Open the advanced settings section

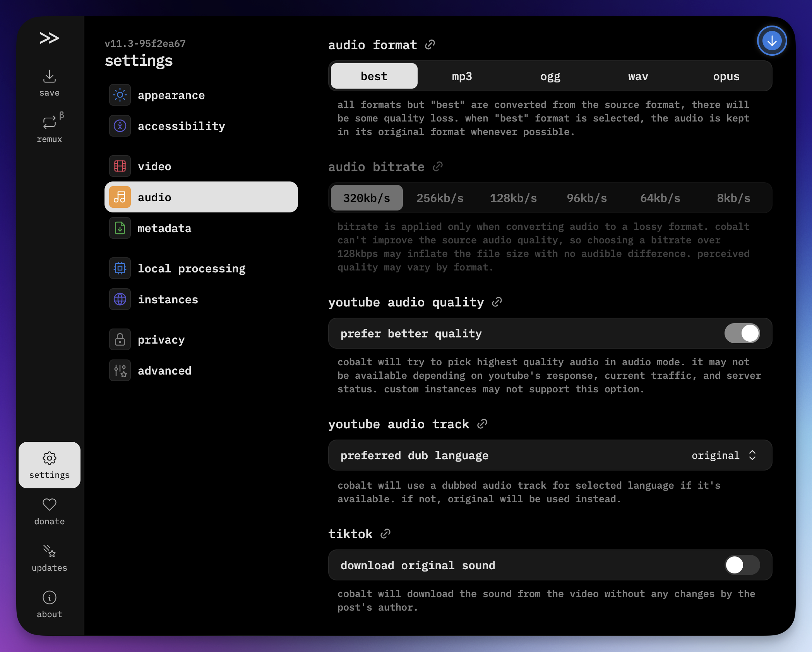tap(164, 371)
